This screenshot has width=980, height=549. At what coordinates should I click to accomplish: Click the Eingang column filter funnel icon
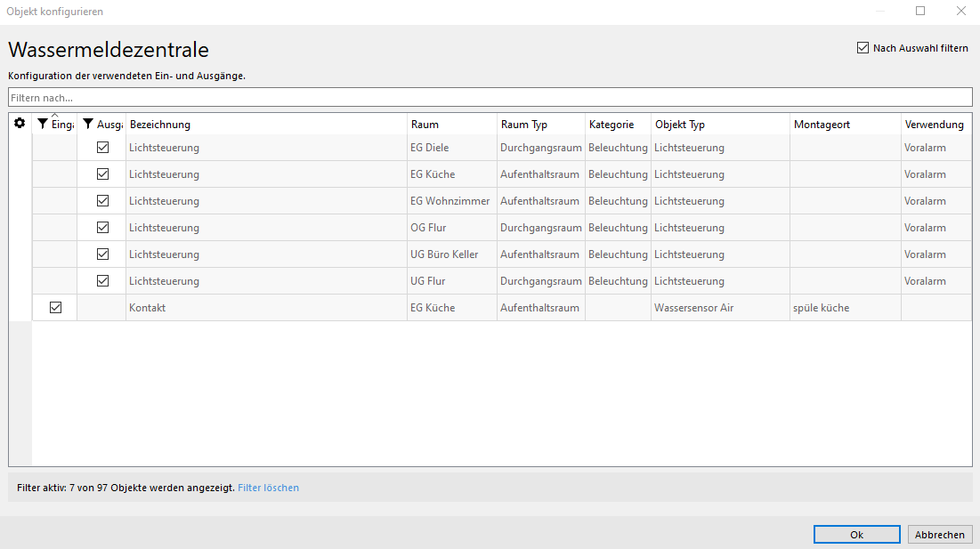(43, 125)
